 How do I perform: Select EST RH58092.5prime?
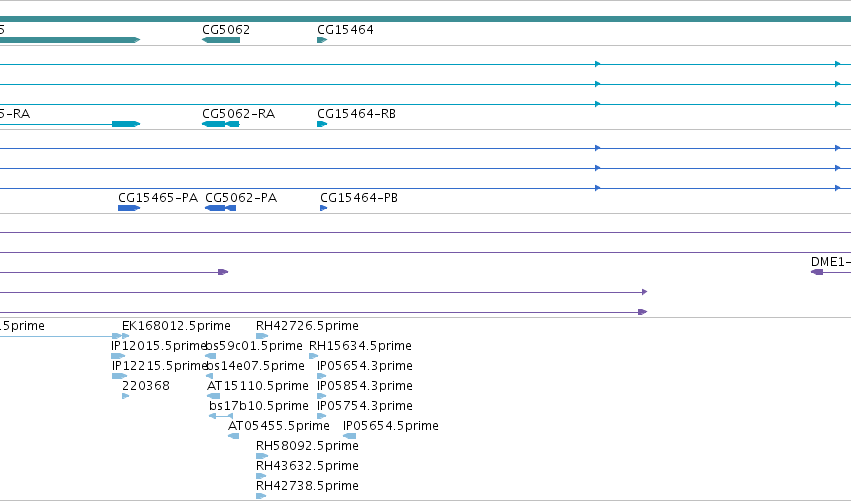307,447
